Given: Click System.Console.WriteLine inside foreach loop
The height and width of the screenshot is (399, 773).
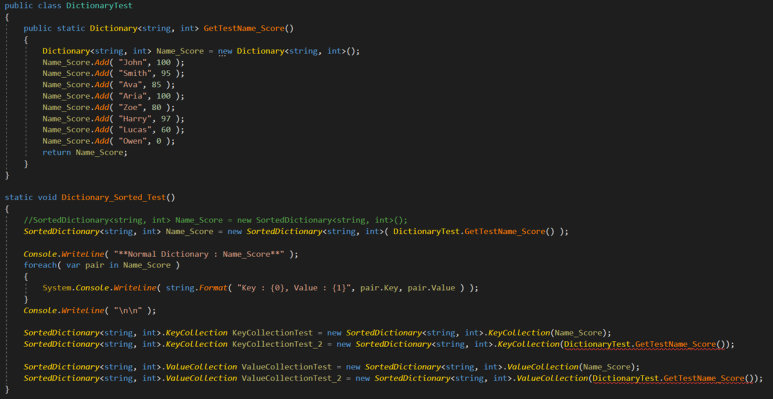Looking at the screenshot, I should click(x=99, y=288).
